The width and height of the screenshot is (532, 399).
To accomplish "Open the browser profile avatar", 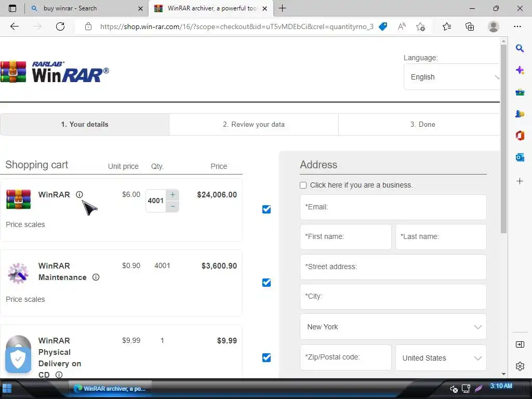I will (493, 26).
